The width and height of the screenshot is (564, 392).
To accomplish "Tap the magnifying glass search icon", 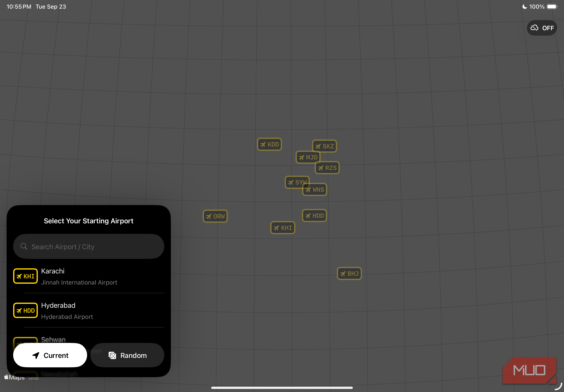I will tap(24, 246).
